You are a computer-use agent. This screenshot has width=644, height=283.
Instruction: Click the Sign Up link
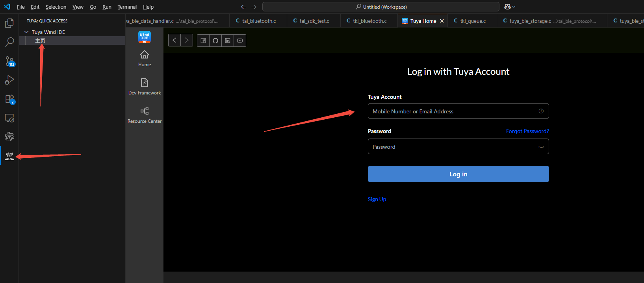(x=377, y=199)
